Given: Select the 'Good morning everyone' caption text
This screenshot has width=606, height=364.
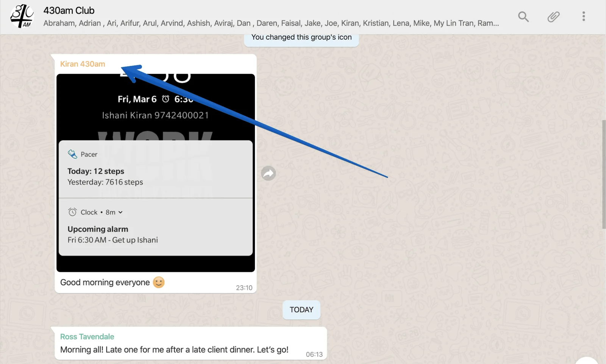Looking at the screenshot, I should click(x=105, y=283).
